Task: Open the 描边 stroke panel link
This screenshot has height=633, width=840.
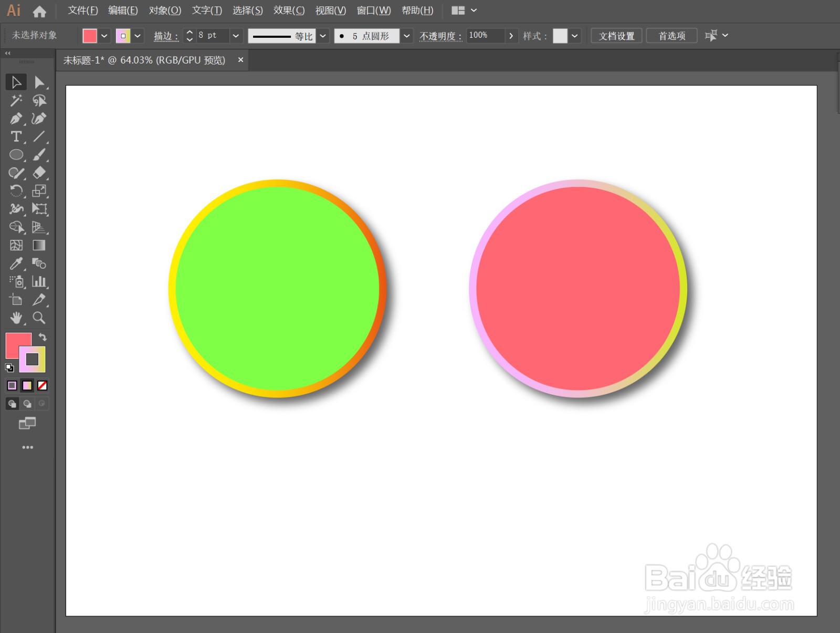Action: (166, 36)
